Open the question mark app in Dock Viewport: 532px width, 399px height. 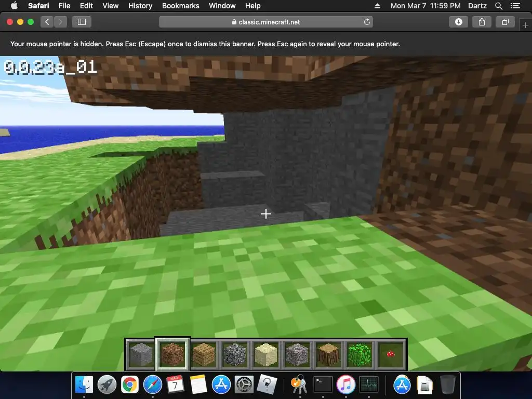pyautogui.click(x=267, y=385)
